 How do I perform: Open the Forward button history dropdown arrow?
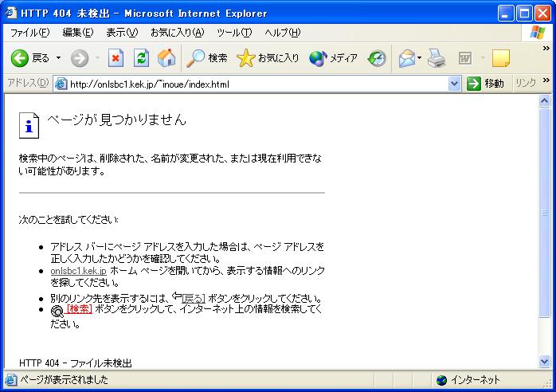pos(97,58)
